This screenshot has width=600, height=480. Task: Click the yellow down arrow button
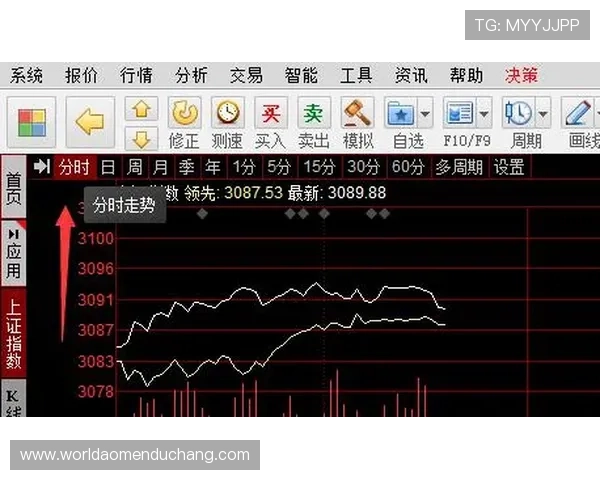click(x=141, y=139)
